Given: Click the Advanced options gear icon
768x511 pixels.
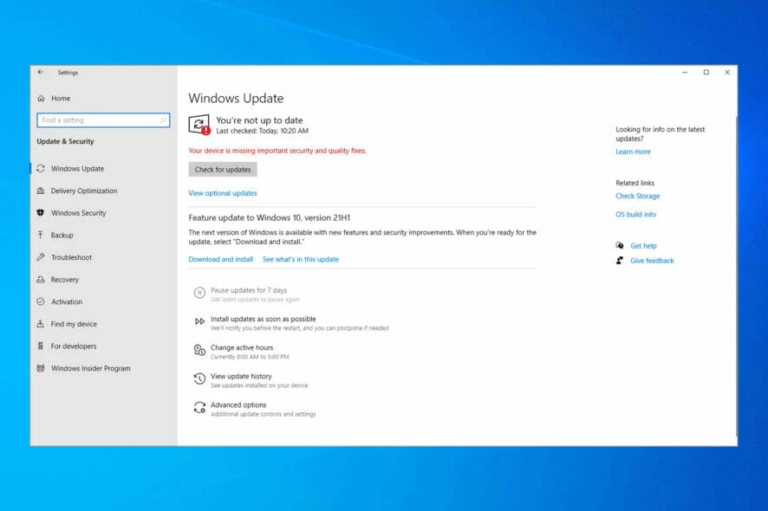Looking at the screenshot, I should click(x=200, y=408).
